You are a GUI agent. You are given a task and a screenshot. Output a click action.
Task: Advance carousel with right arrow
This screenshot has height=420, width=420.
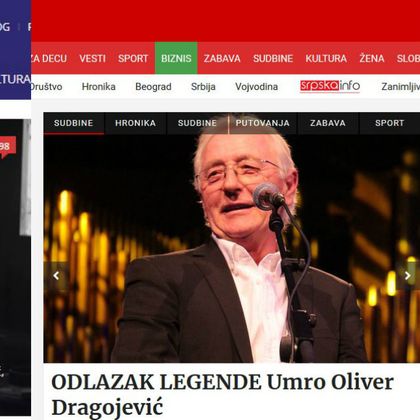pos(407,275)
